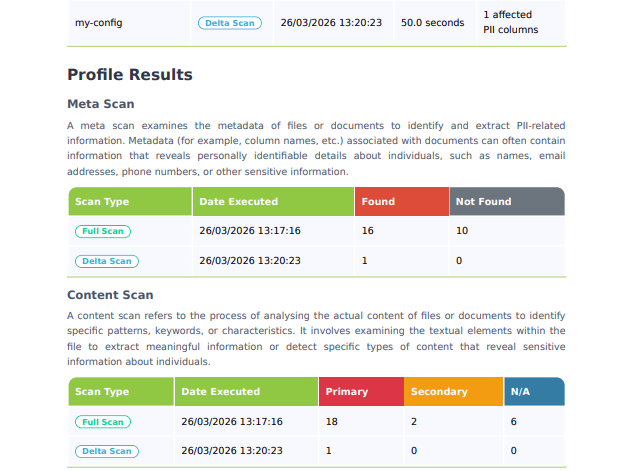The image size is (632, 471).
Task: Click the Delta Scan badge in Meta Scan table
Action: (107, 261)
